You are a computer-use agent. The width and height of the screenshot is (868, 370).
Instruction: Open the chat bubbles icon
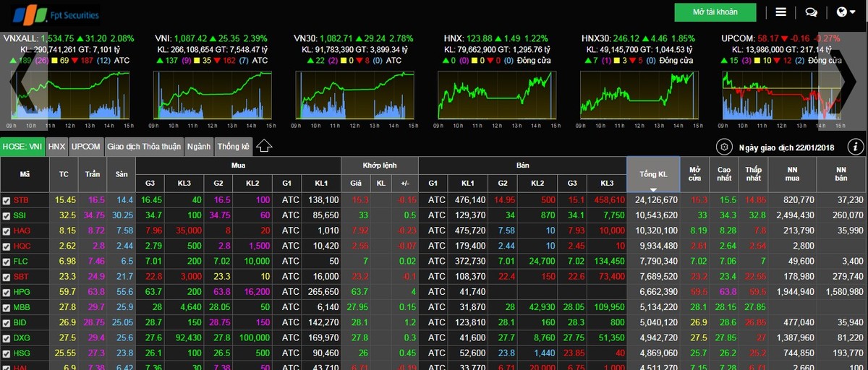tap(811, 12)
